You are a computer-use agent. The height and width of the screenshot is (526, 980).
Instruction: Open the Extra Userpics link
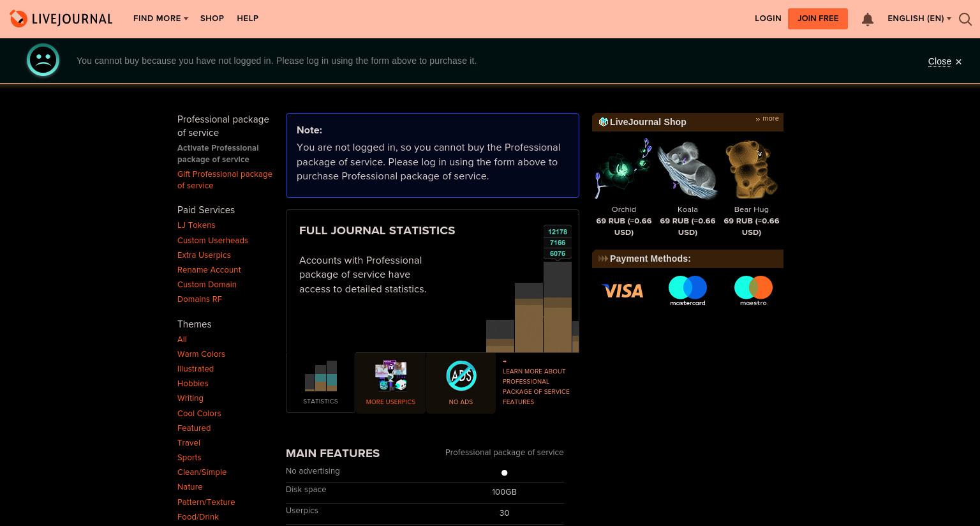pos(204,255)
